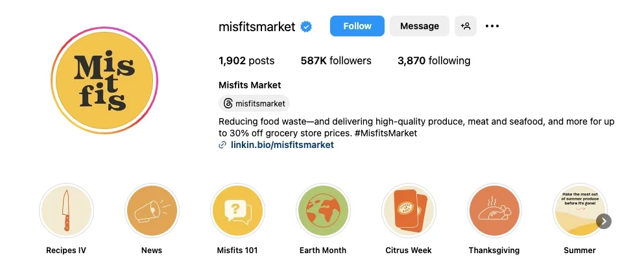The image size is (644, 270).
Task: Open the Recipes IV knife highlight
Action: 66,210
